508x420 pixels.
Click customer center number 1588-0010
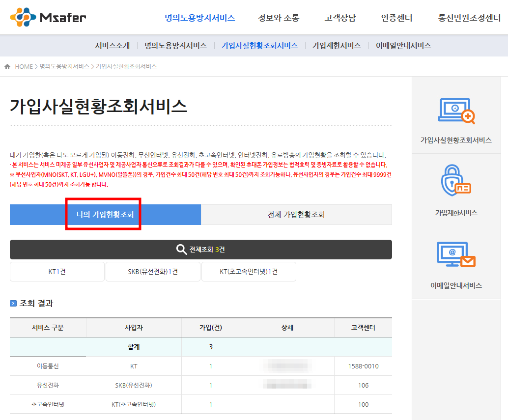click(363, 366)
